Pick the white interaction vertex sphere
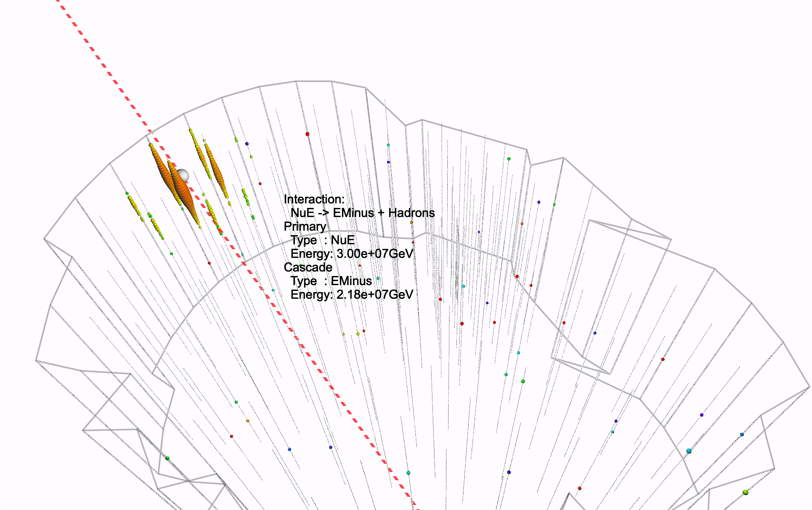812x510 pixels. [182, 175]
